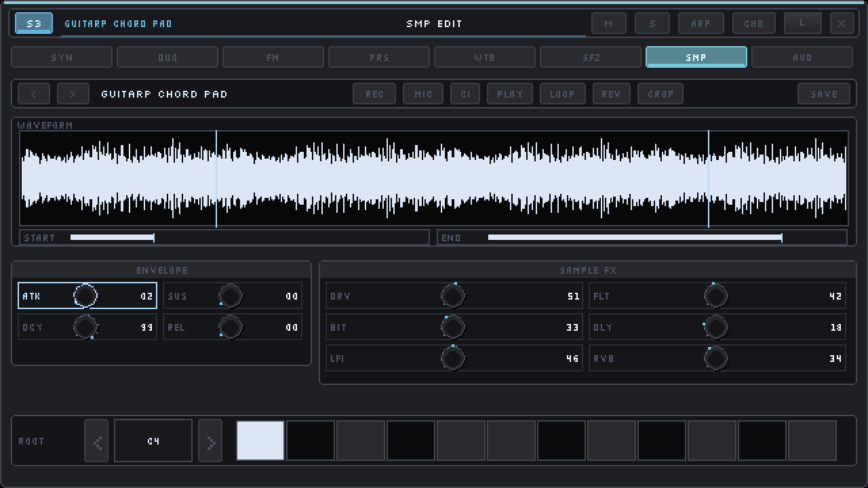Switch to the WTB engine tab
Viewport: 868px width, 488px height.
(x=485, y=57)
